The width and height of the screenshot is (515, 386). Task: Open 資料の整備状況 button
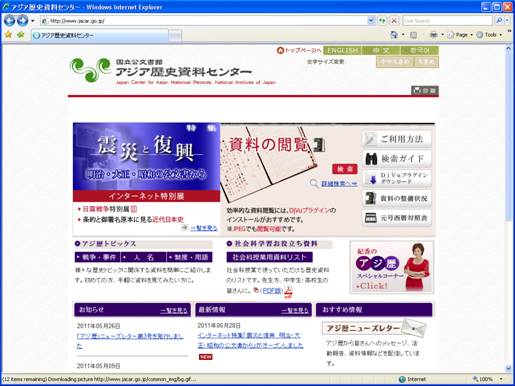397,198
